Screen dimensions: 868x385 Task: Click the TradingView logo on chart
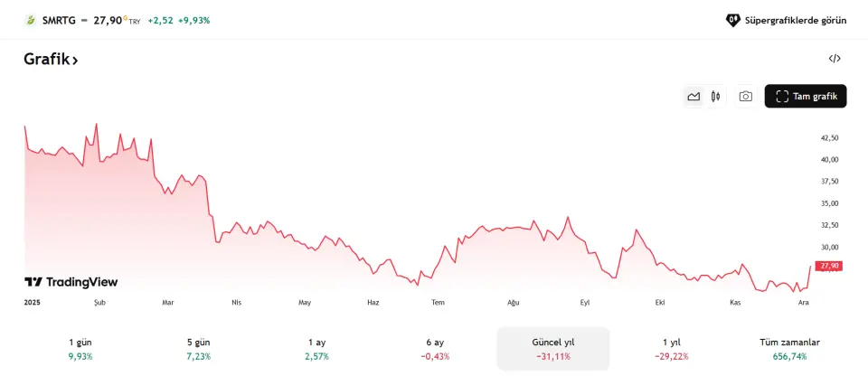71,282
